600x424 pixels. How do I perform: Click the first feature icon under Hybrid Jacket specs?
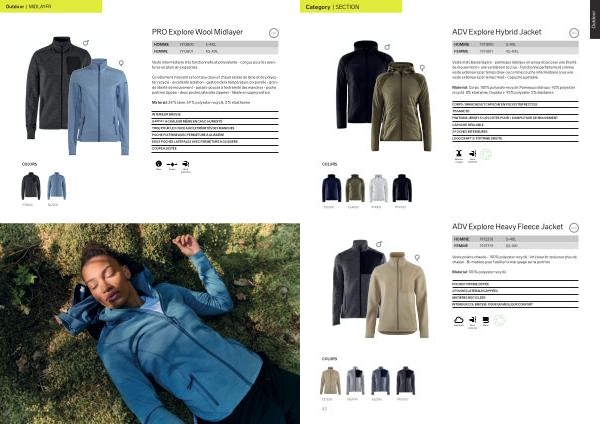tap(459, 154)
